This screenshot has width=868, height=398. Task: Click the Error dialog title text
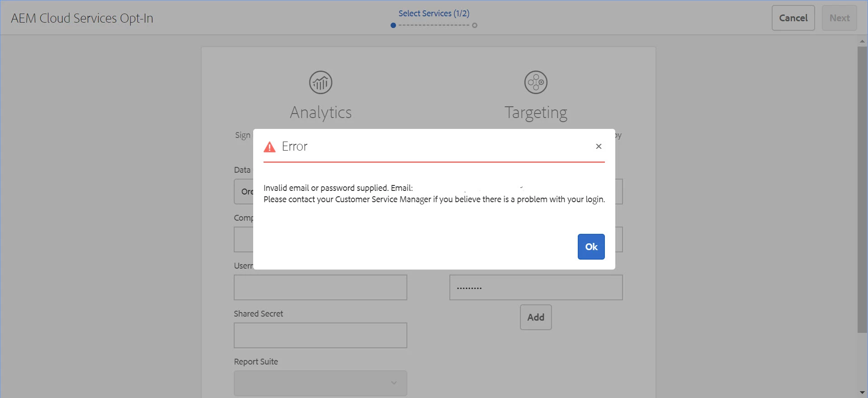(x=294, y=146)
